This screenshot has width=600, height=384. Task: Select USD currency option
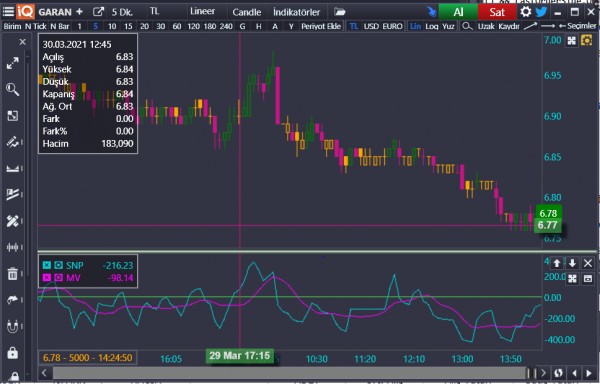(x=371, y=26)
